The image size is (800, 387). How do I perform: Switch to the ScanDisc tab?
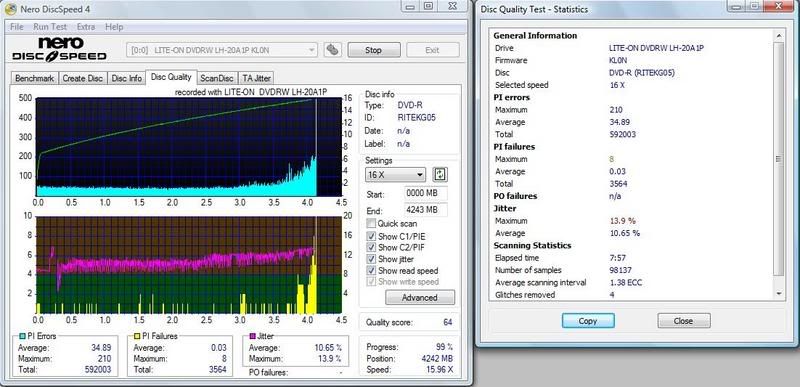tap(217, 78)
